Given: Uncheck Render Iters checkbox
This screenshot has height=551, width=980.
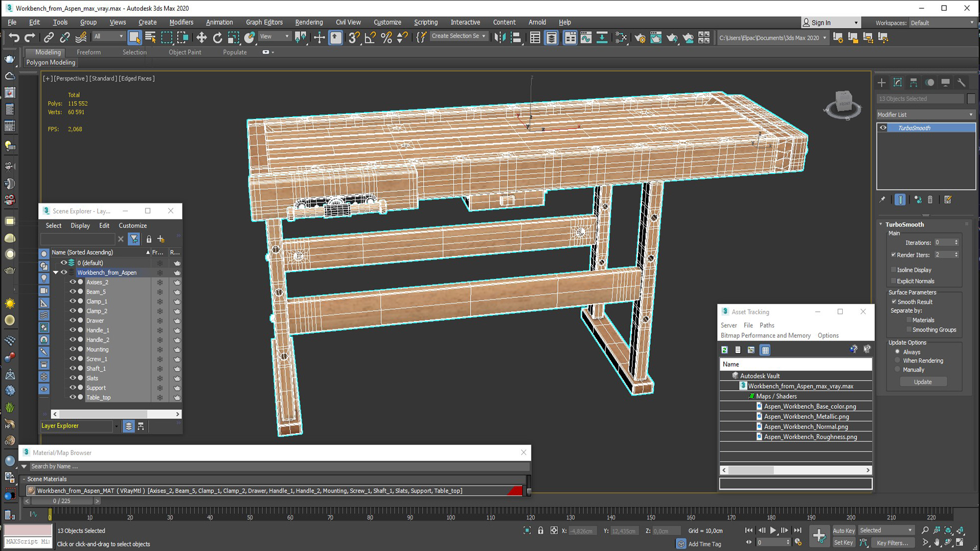Looking at the screenshot, I should 894,255.
